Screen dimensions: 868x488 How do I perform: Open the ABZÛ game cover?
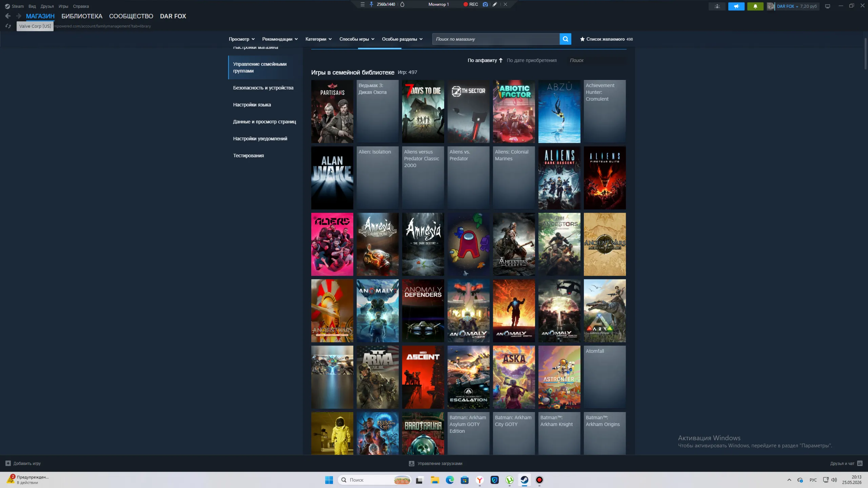[559, 111]
